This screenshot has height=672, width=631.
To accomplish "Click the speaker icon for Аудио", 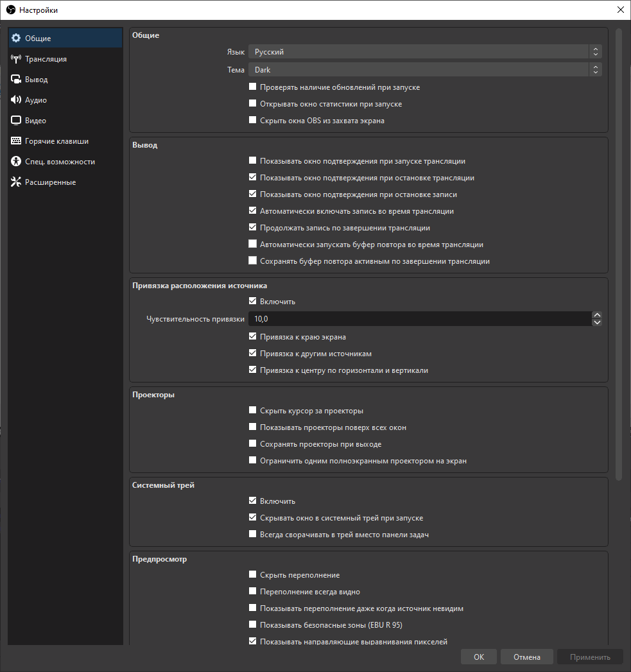I will pyautogui.click(x=16, y=100).
